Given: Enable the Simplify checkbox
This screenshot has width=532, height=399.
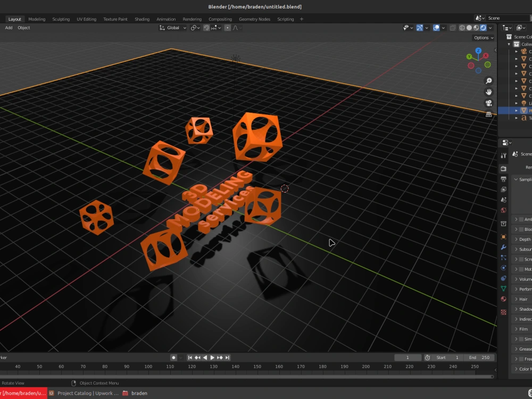Looking at the screenshot, I should [x=521, y=339].
